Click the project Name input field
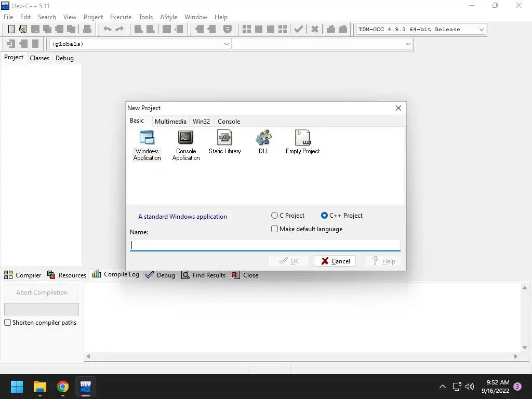This screenshot has width=532, height=399. [x=265, y=245]
